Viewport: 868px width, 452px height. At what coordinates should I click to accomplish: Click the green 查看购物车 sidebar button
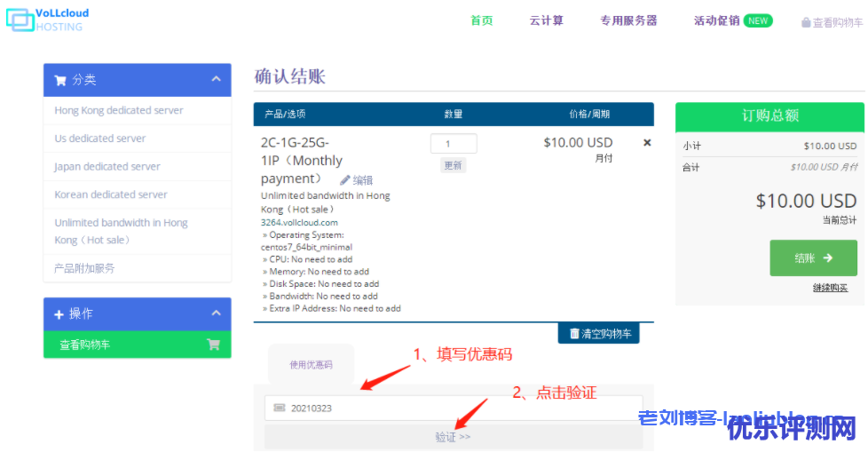[138, 345]
